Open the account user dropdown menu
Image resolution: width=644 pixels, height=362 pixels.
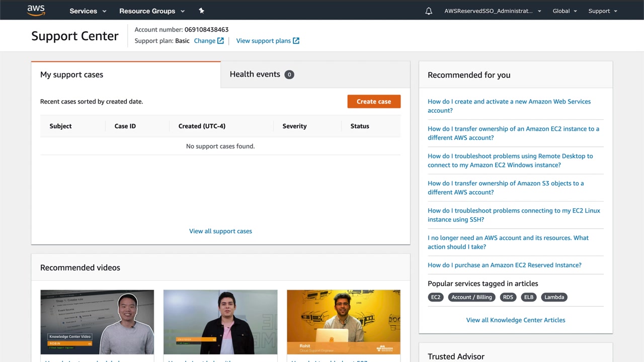pyautogui.click(x=493, y=11)
